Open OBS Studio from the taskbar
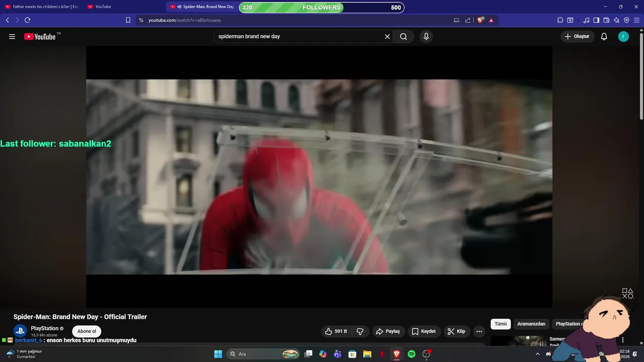This screenshot has height=362, width=644. coord(427,354)
